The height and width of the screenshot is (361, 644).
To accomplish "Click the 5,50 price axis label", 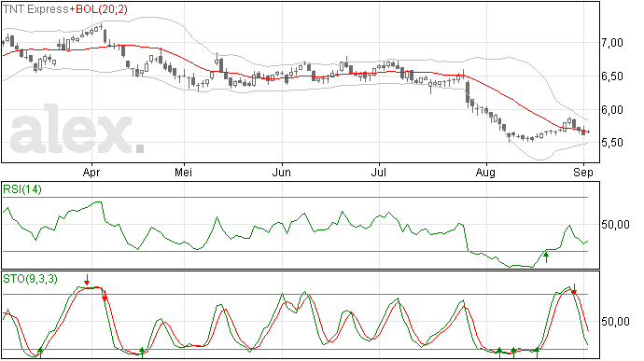I will pos(612,143).
